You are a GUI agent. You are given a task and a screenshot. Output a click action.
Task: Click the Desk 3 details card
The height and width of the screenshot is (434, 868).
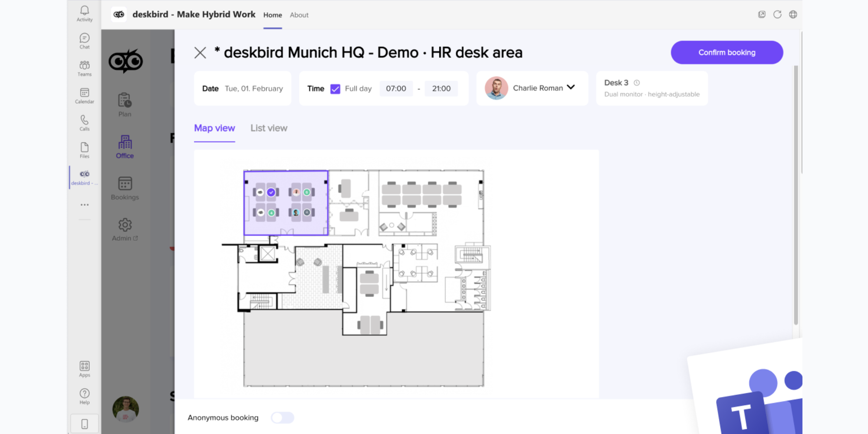point(652,89)
